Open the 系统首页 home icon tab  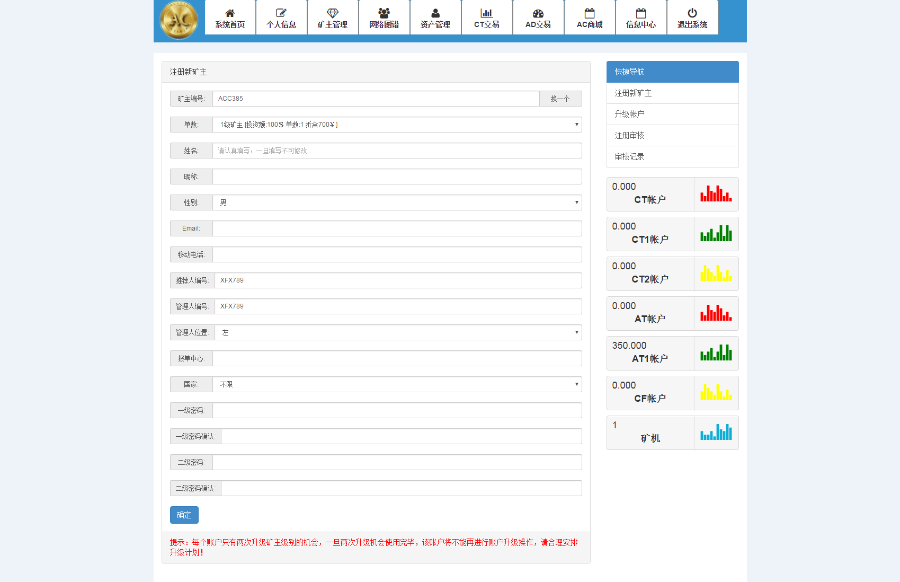pos(230,18)
